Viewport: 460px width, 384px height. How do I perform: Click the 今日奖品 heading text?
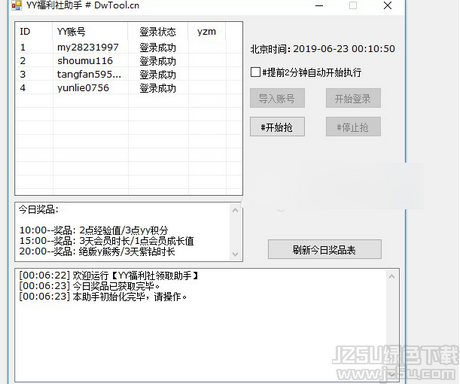tap(38, 210)
